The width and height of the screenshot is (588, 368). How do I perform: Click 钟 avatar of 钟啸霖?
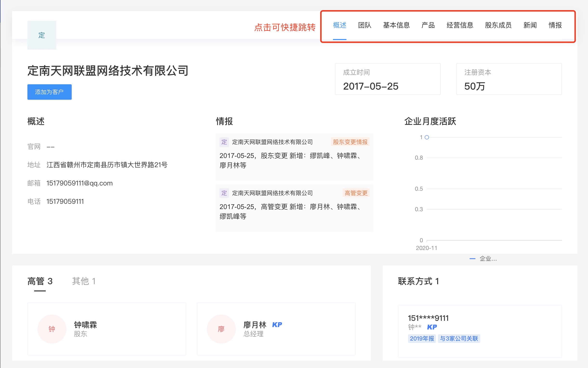(52, 329)
